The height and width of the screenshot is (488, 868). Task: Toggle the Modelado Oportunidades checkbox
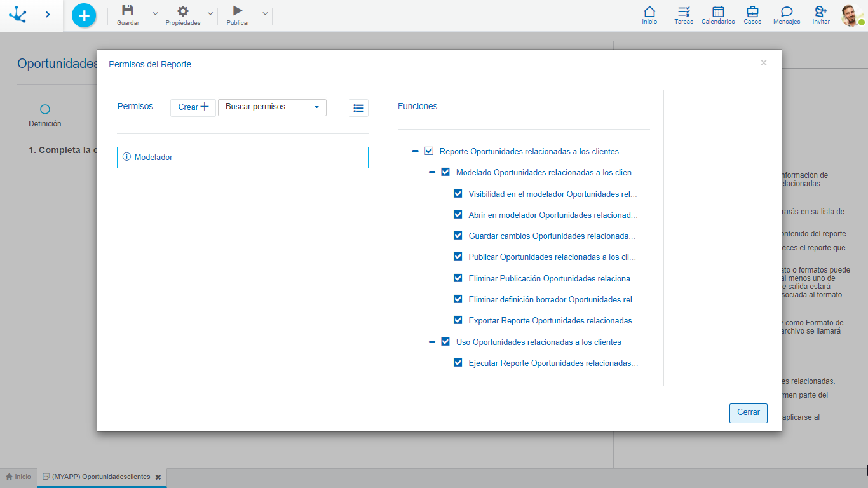(445, 172)
